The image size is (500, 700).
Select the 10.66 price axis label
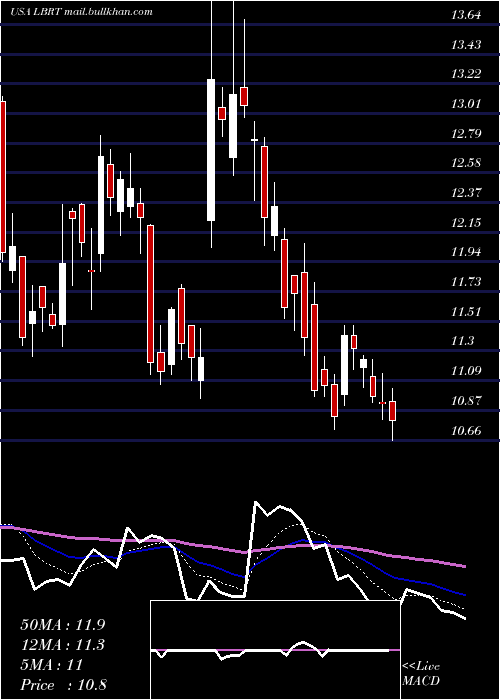click(466, 431)
